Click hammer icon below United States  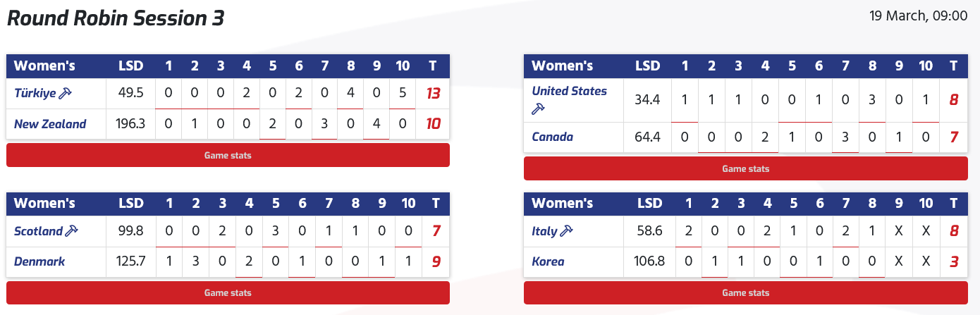(538, 109)
